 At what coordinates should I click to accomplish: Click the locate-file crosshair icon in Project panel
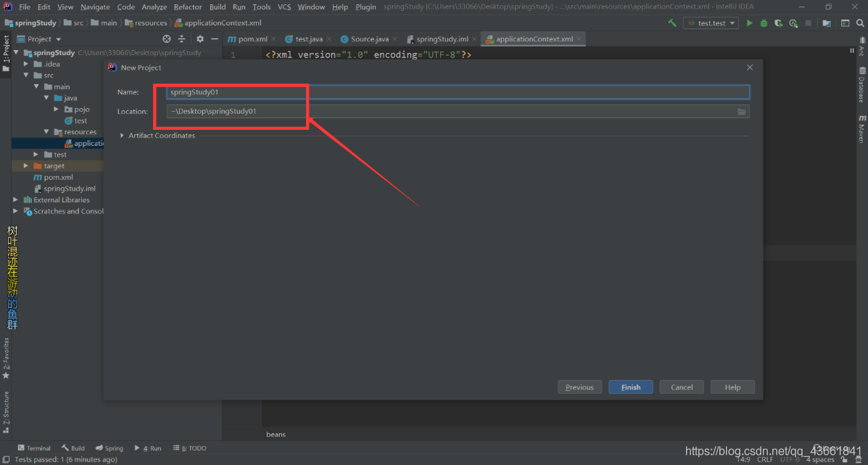[x=167, y=38]
